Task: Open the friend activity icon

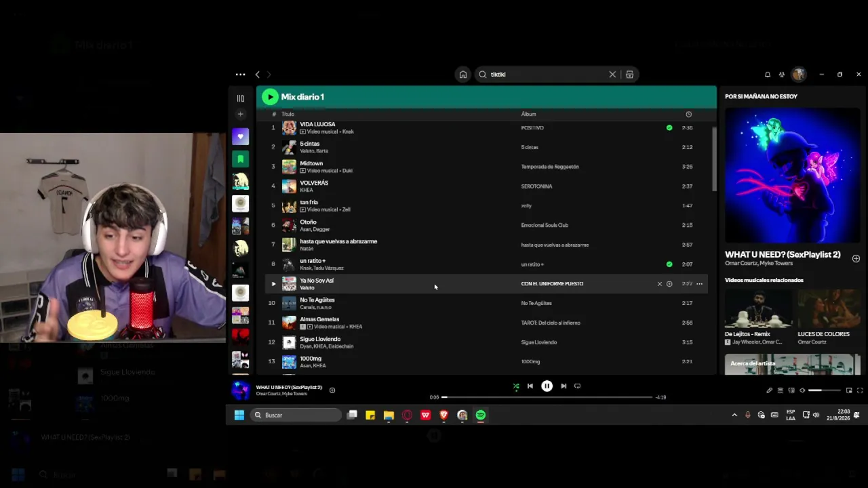Action: 782,75
